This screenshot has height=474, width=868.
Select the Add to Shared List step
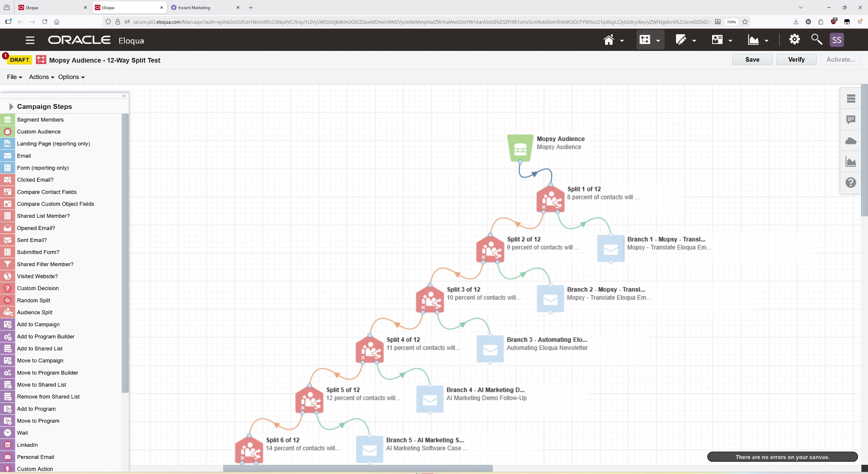point(61,348)
